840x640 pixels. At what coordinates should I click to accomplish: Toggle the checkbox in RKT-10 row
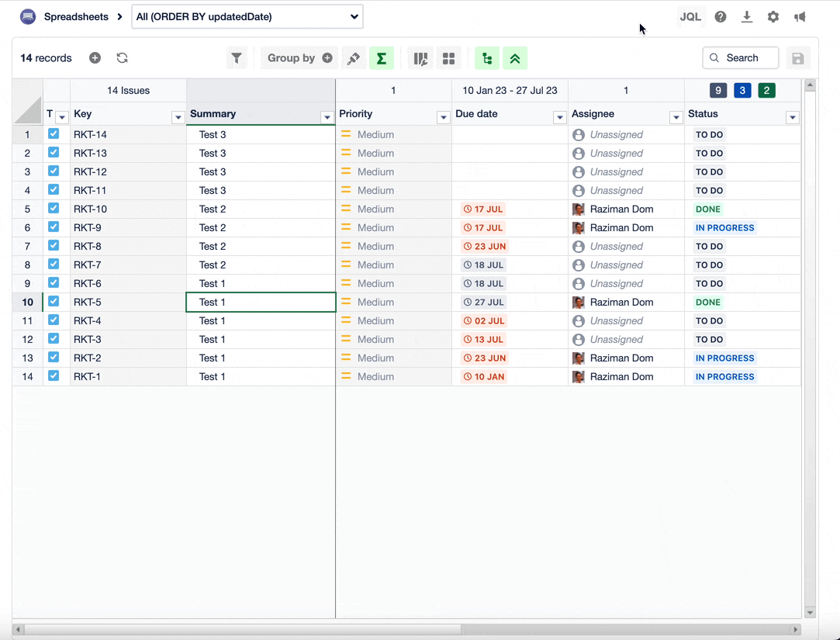point(54,209)
